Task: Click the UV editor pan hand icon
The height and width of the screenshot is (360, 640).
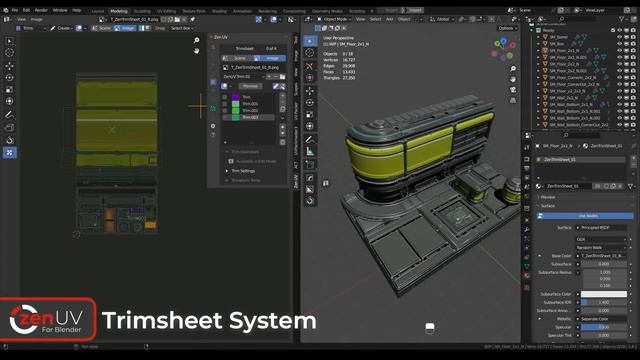Action: point(196,51)
